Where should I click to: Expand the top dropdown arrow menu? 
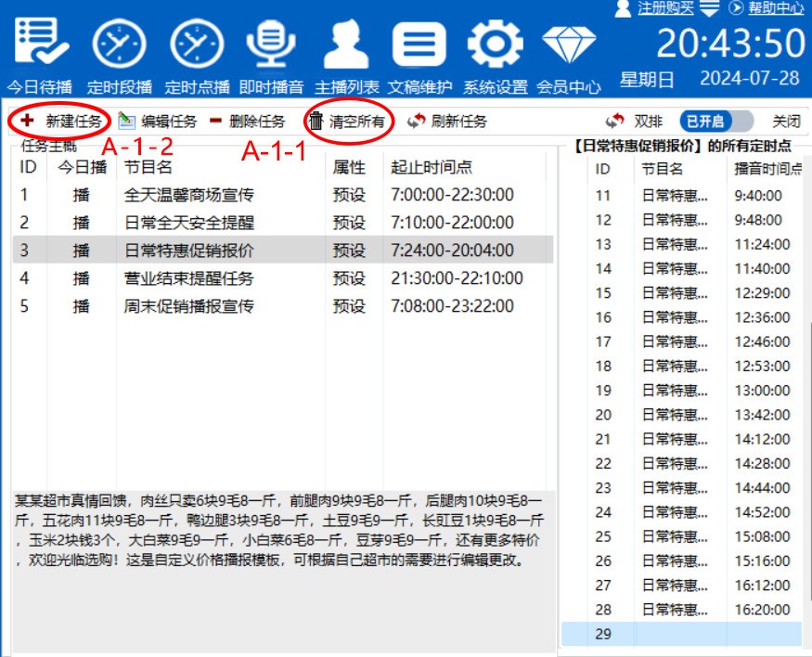710,8
